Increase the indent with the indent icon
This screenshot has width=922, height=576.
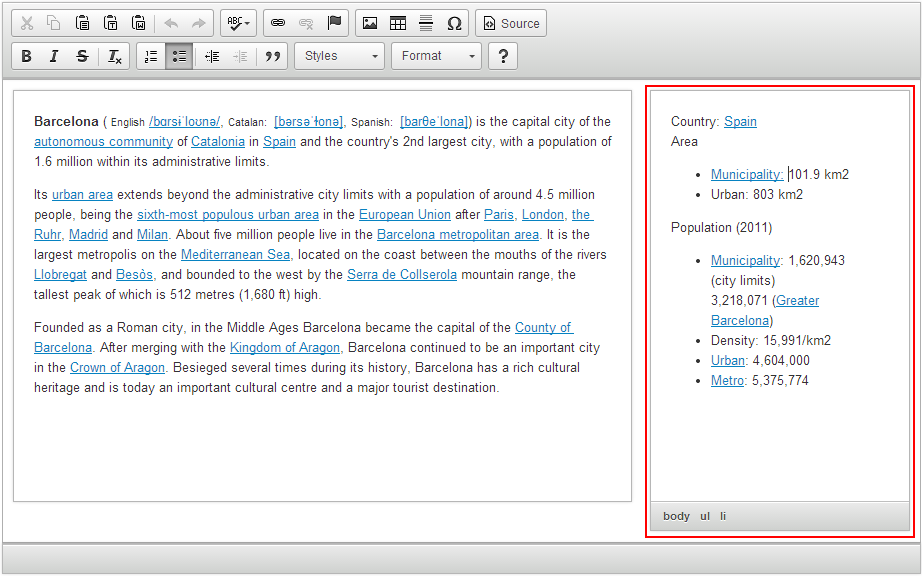(x=240, y=56)
